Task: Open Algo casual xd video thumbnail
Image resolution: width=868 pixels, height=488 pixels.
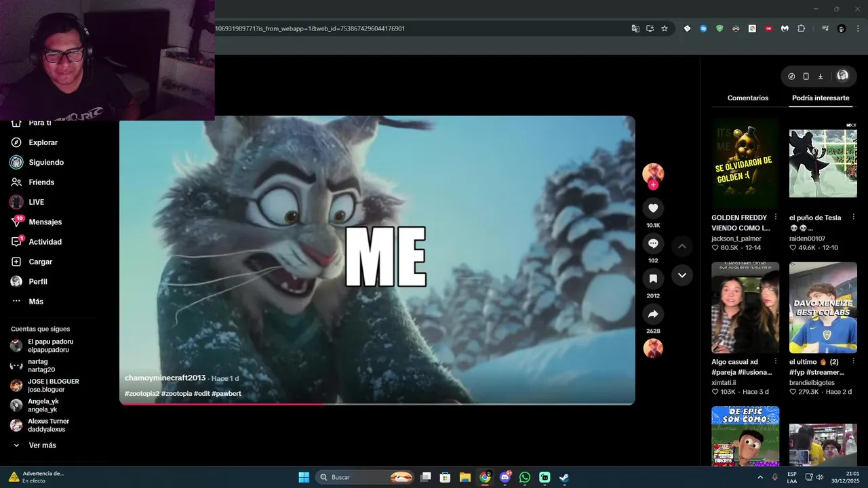Action: 745,308
